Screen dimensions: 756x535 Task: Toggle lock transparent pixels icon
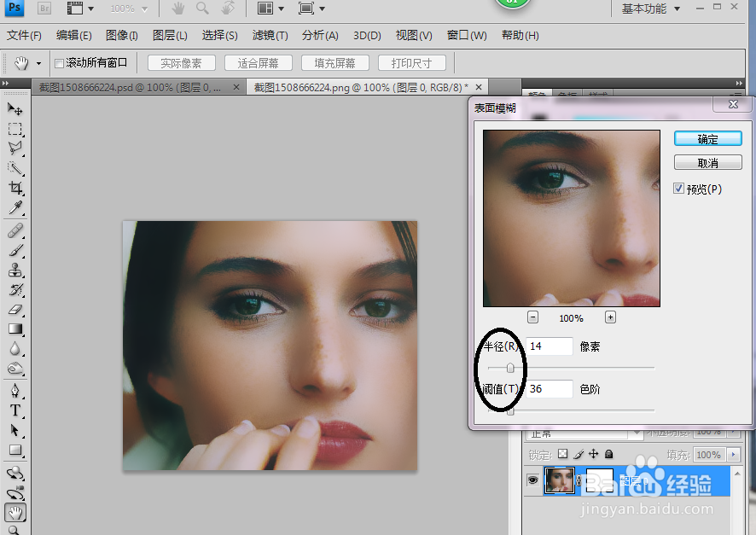[562, 454]
